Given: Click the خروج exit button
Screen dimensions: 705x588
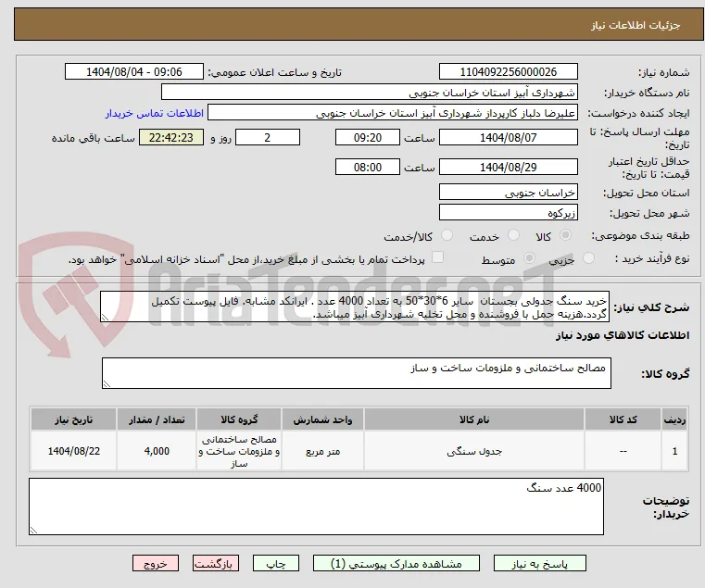Looking at the screenshot, I should [x=156, y=563].
